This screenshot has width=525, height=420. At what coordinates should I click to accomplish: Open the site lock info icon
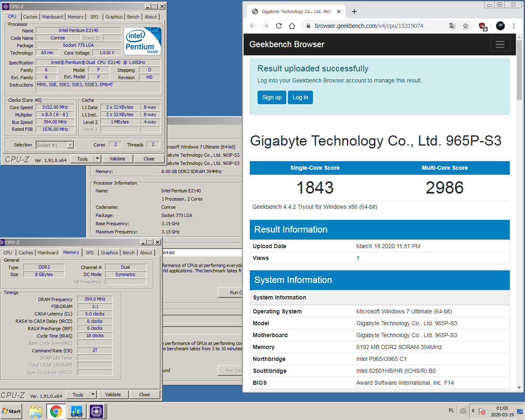pyautogui.click(x=308, y=26)
